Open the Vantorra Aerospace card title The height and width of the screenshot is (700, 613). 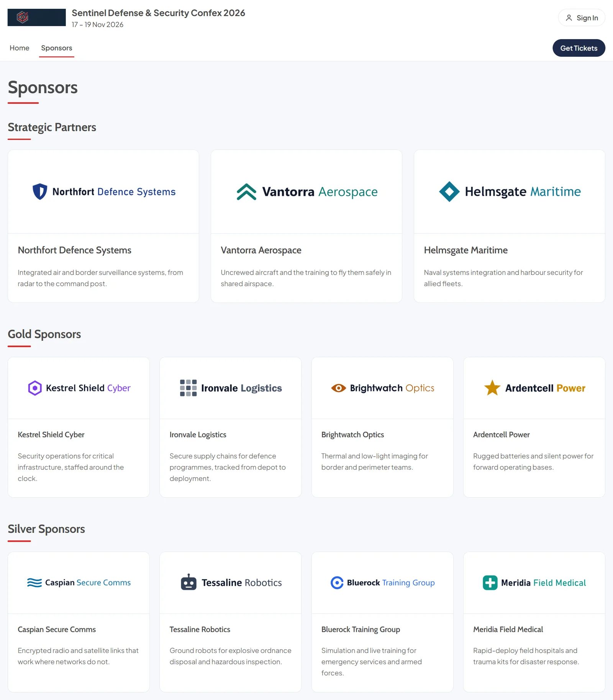coord(261,250)
